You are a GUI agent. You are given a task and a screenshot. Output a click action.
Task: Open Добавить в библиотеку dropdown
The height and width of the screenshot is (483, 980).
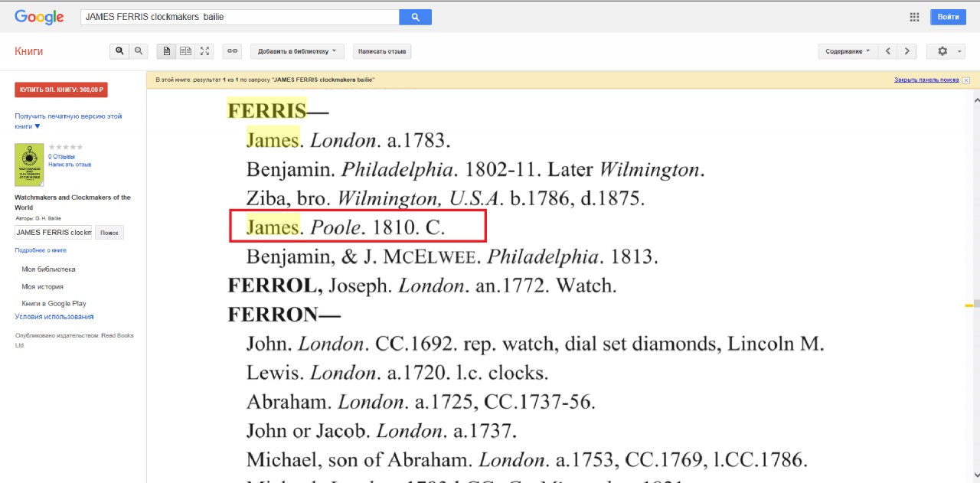pyautogui.click(x=297, y=51)
